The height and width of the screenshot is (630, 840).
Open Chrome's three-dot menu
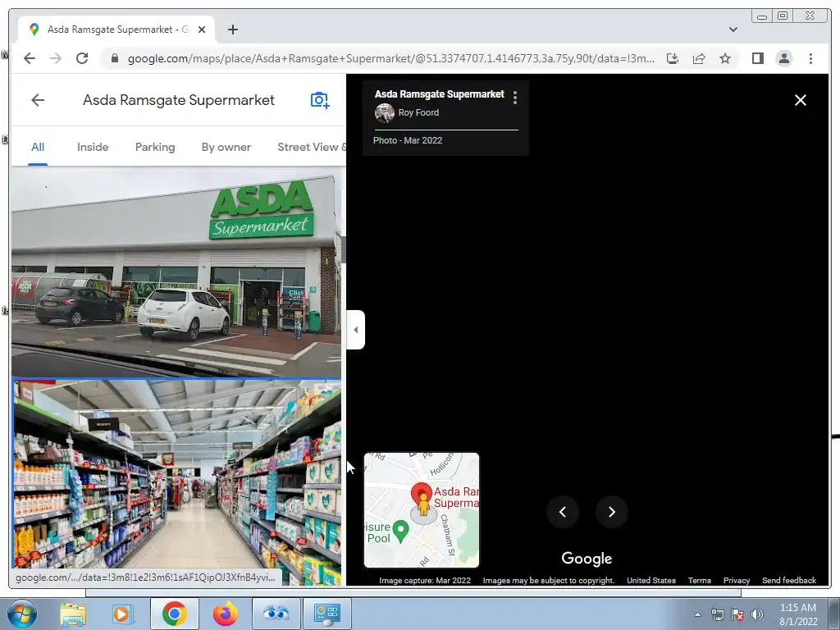[x=810, y=58]
